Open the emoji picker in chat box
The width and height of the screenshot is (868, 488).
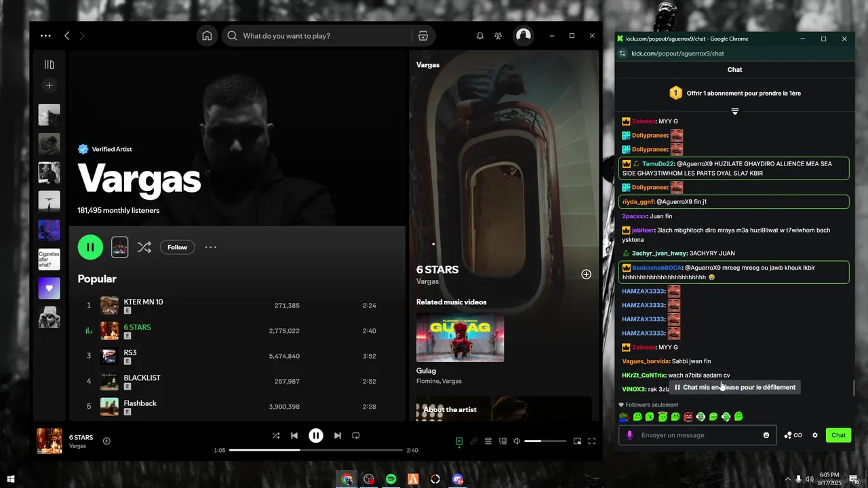pos(766,435)
